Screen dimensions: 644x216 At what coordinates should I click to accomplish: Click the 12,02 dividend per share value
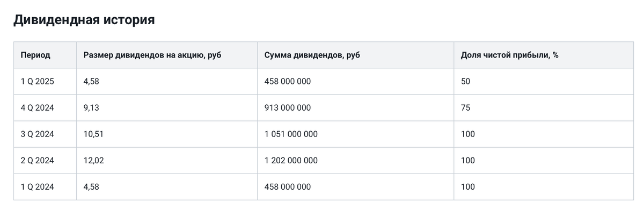click(x=93, y=161)
